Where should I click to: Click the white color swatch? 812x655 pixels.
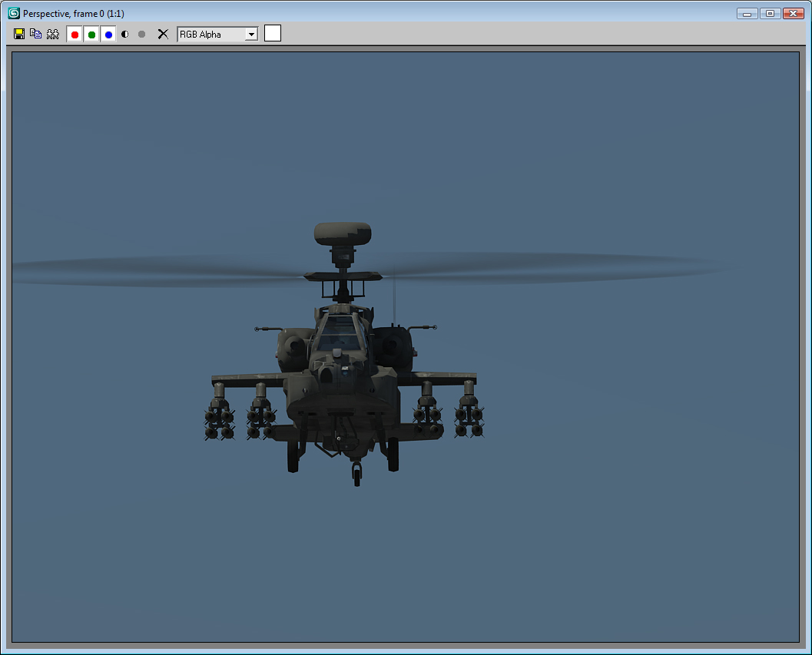pos(273,33)
